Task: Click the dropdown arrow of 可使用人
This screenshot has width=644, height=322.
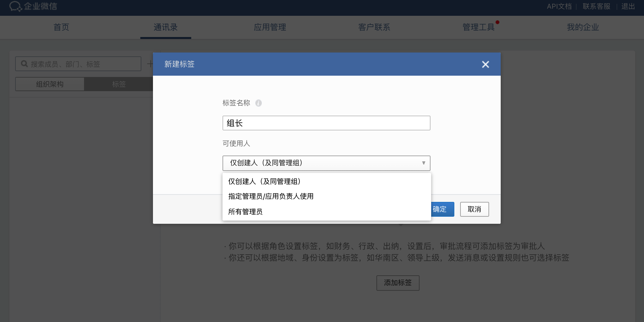Action: pos(423,163)
